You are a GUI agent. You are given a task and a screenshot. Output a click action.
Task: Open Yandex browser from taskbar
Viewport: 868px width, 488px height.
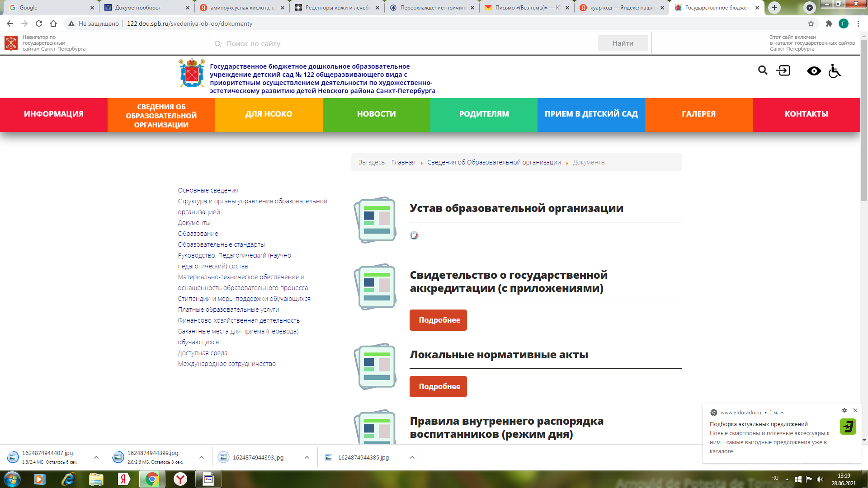[x=180, y=479]
